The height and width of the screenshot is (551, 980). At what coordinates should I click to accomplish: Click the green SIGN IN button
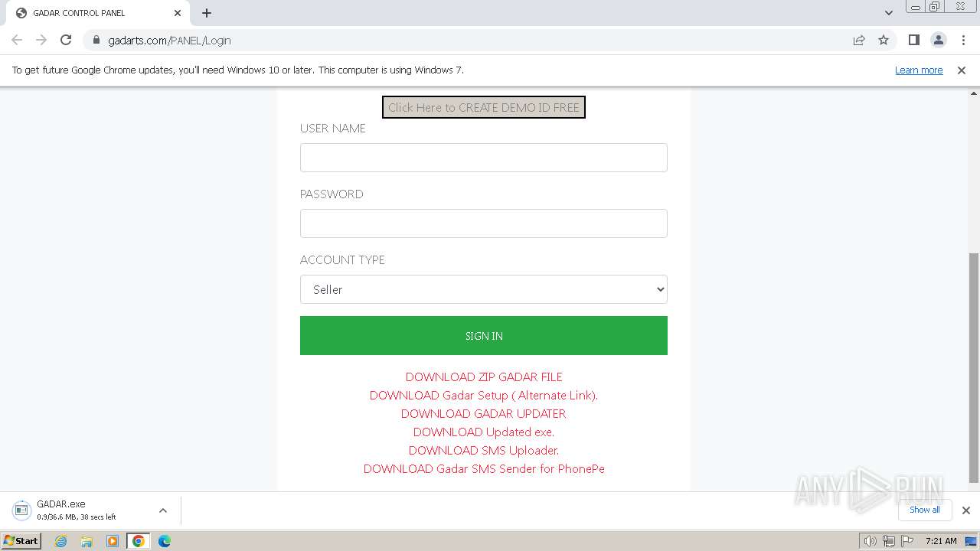484,335
